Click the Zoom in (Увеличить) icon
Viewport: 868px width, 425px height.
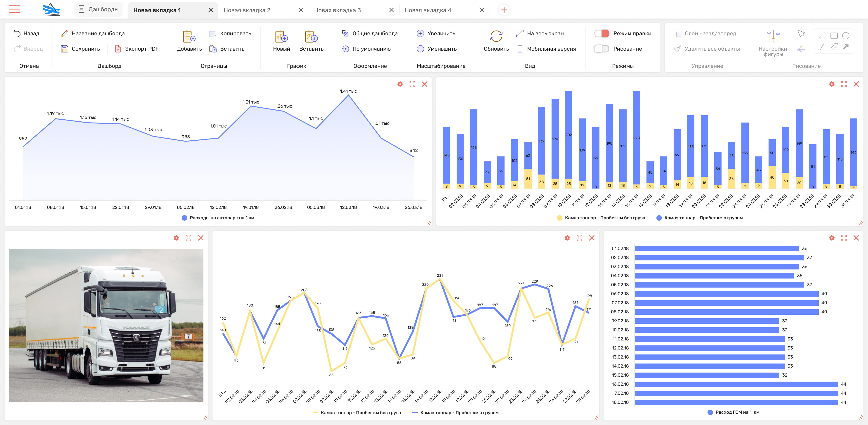(x=420, y=33)
